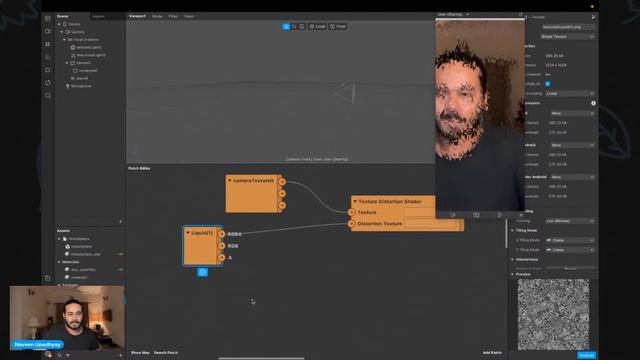Click the Patch Editor horizontal scrollbar

(261, 358)
